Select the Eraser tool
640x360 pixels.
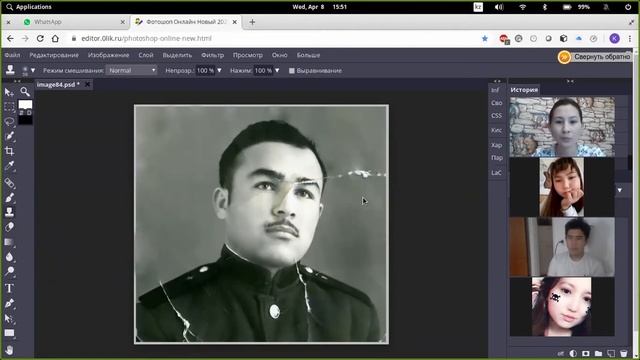click(9, 227)
